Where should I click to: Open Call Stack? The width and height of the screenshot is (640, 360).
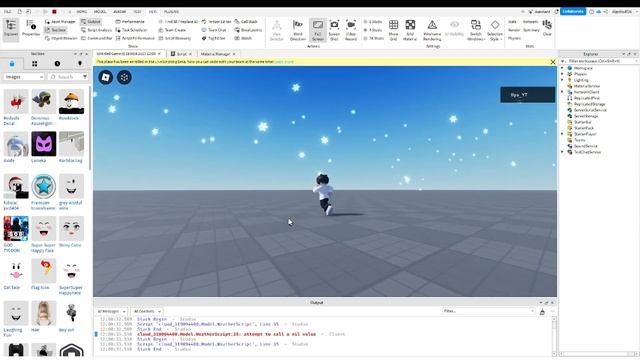coord(246,22)
